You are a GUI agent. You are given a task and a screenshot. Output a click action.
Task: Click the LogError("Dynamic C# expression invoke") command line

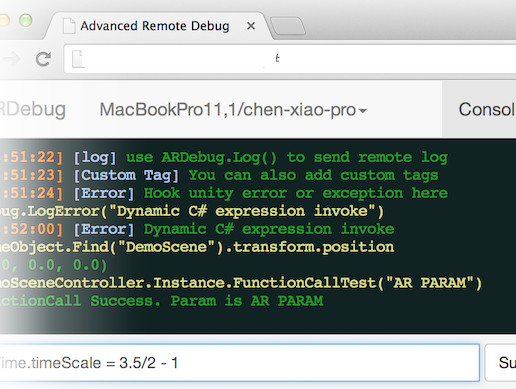pos(192,211)
